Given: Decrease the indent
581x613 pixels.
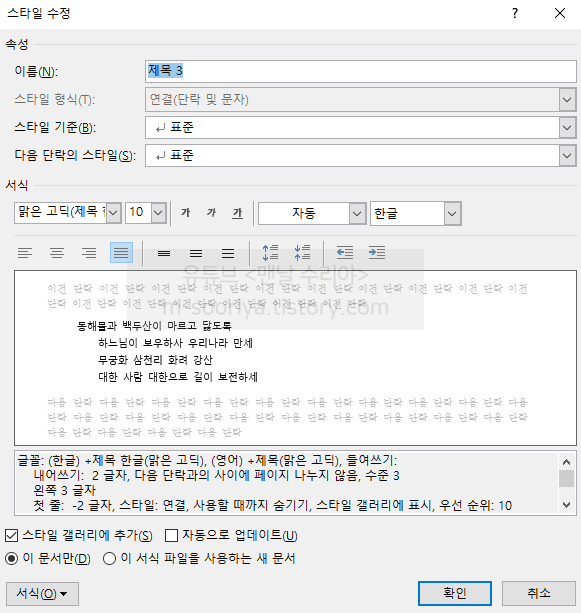Looking at the screenshot, I should 345,253.
